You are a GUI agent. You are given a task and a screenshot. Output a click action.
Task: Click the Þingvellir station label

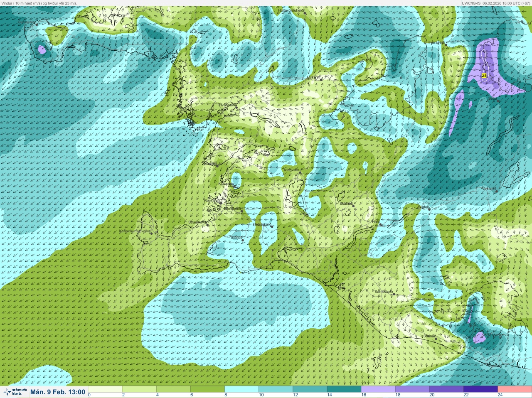point(291,170)
